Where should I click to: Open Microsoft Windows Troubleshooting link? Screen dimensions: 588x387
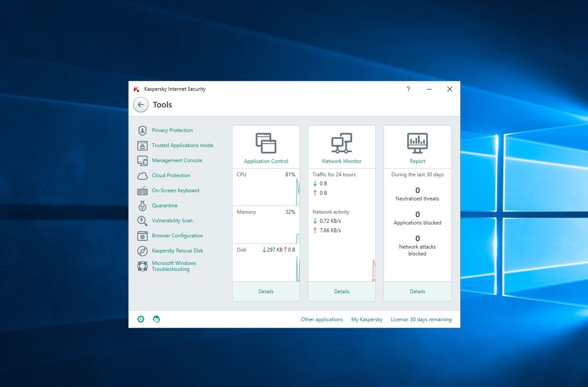point(174,266)
